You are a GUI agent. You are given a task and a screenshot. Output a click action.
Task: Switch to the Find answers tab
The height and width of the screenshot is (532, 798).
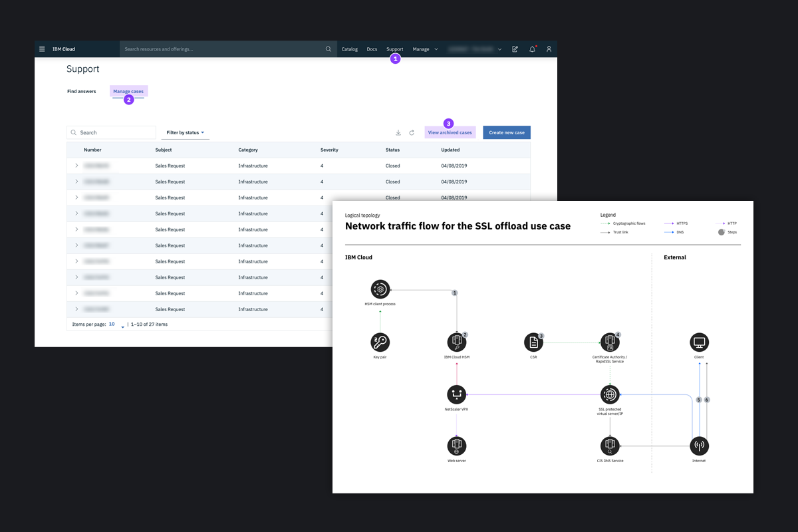82,91
